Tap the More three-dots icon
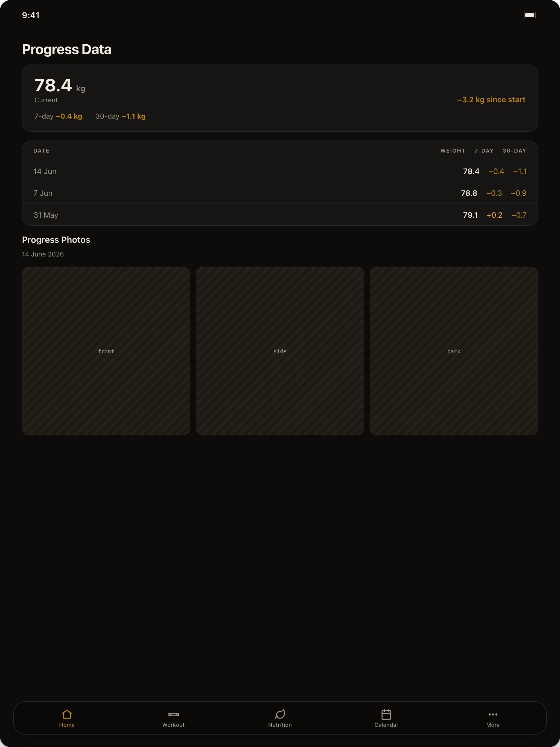 tap(493, 714)
